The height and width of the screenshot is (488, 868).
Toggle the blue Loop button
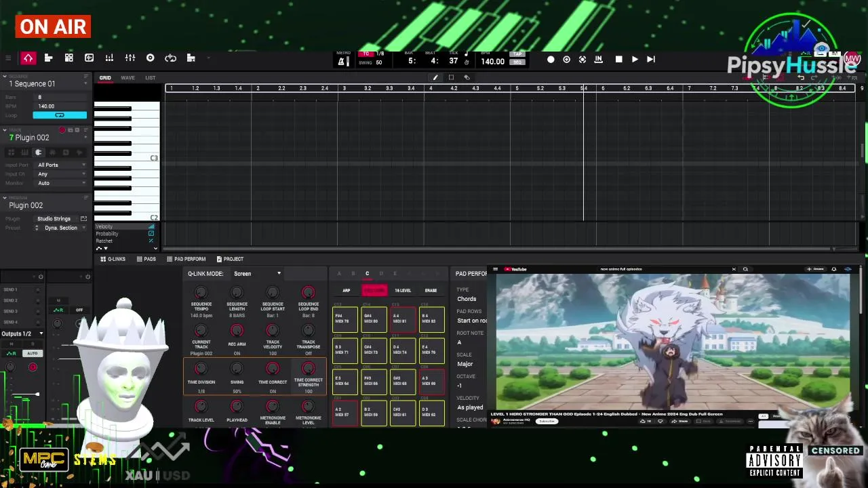(60, 115)
